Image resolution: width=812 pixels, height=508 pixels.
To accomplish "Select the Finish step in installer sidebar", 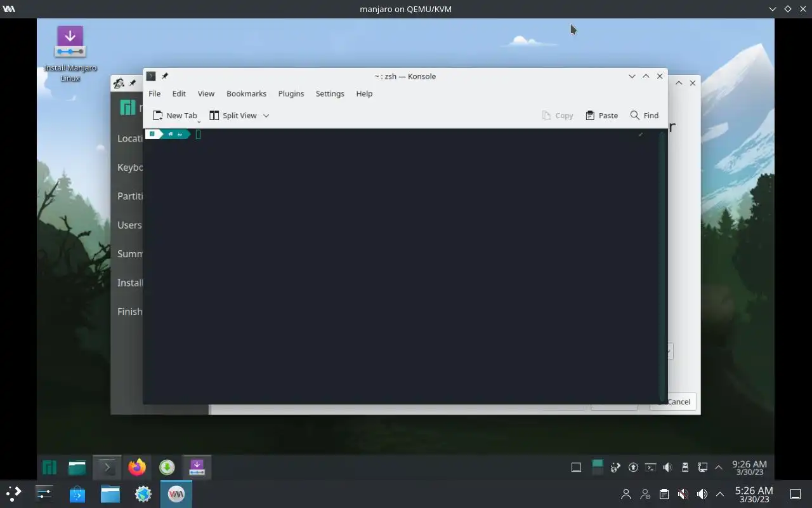I will tap(129, 311).
